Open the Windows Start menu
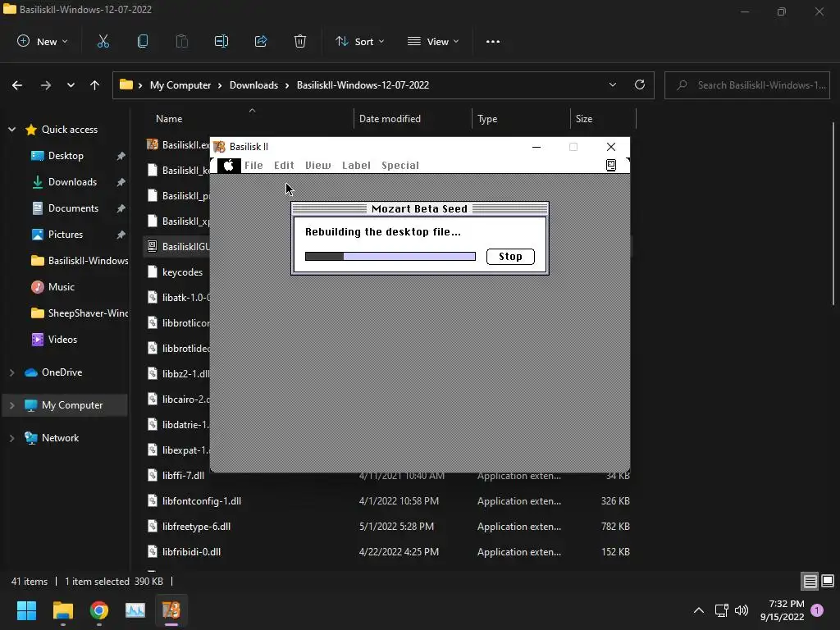The height and width of the screenshot is (630, 840). tap(26, 610)
